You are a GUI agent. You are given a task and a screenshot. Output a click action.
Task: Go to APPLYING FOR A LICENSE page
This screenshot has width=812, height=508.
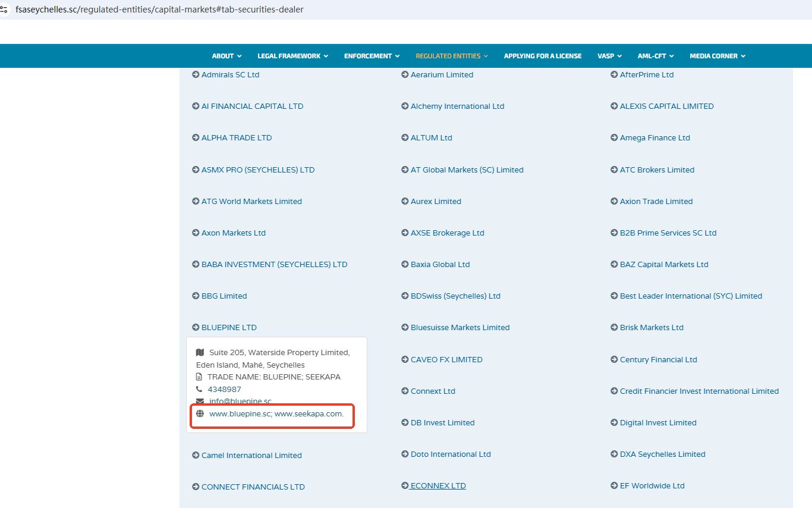pyautogui.click(x=543, y=56)
